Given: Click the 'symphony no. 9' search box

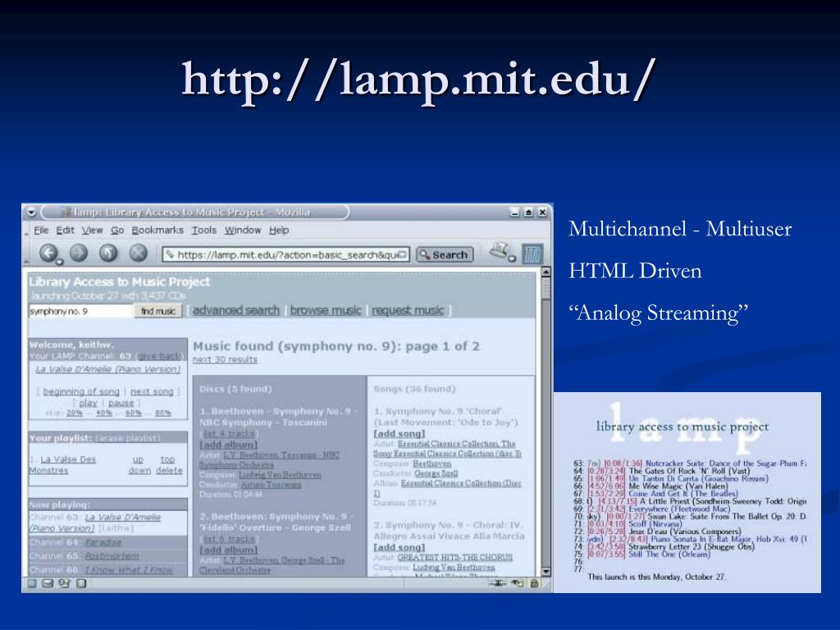Looking at the screenshot, I should [80, 311].
